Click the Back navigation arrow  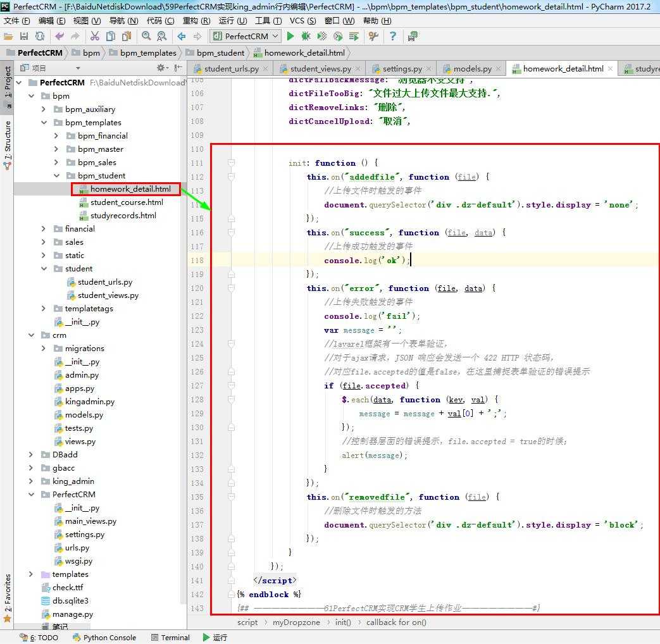(182, 37)
